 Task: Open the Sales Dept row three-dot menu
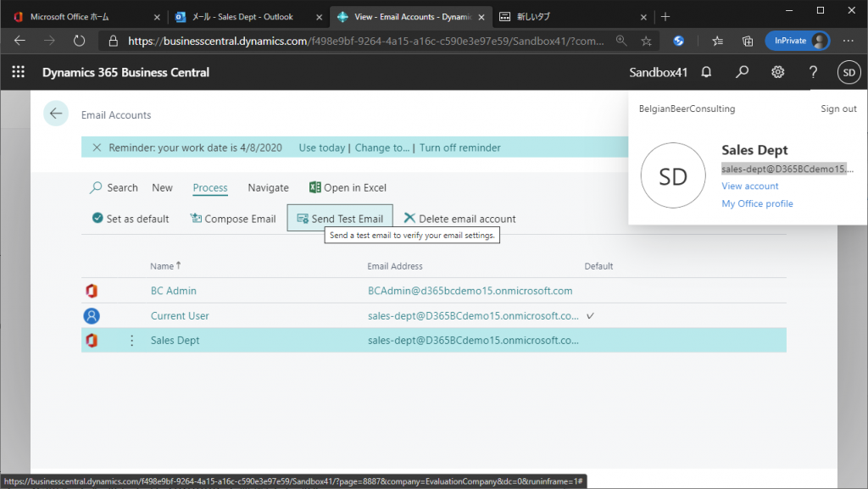coord(131,340)
